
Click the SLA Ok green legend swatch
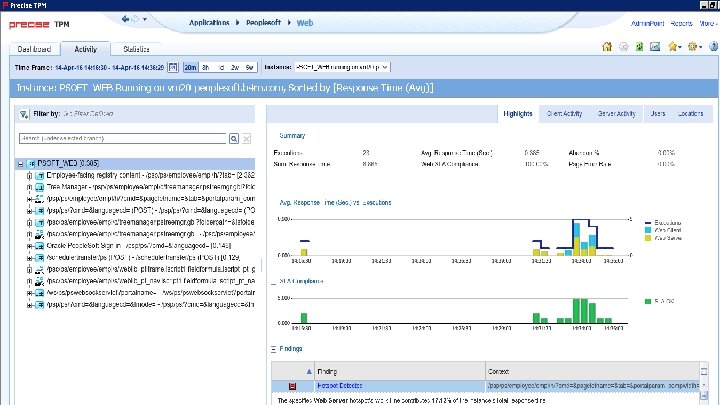(x=648, y=301)
